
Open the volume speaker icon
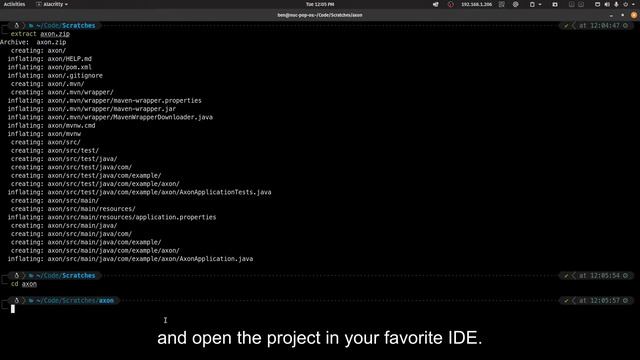(607, 4)
